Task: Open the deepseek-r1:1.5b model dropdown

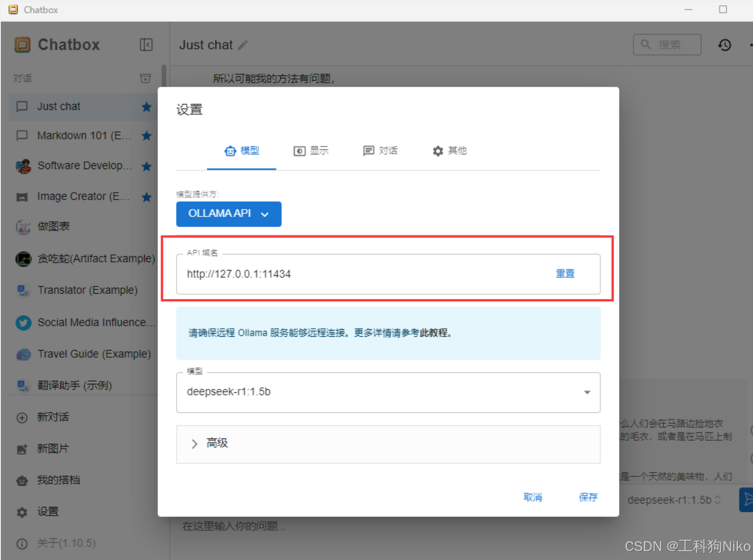Action: click(x=388, y=392)
